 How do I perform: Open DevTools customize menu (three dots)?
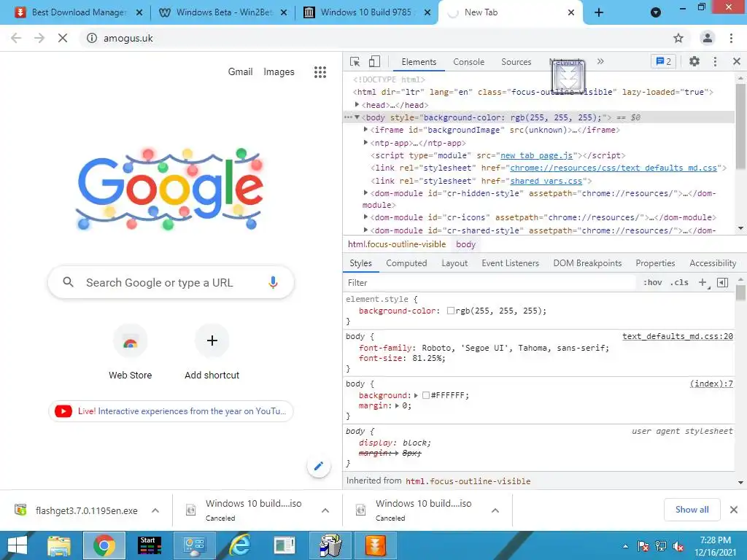(715, 61)
